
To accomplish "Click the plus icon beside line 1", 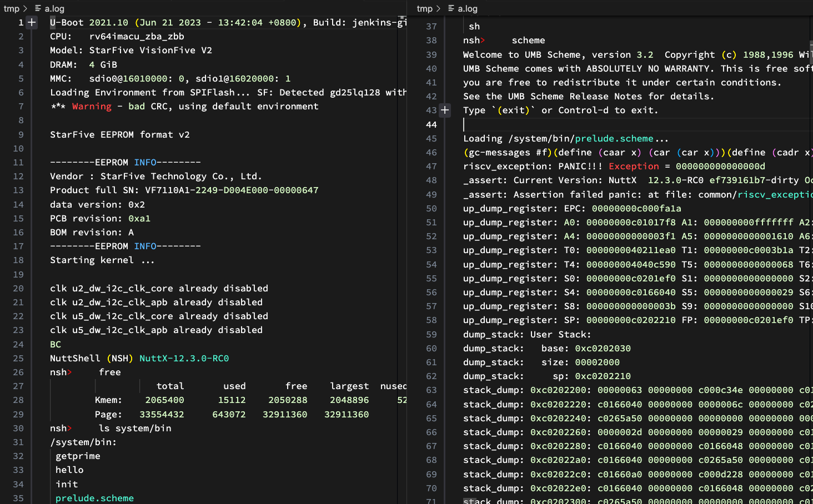I will tap(32, 23).
